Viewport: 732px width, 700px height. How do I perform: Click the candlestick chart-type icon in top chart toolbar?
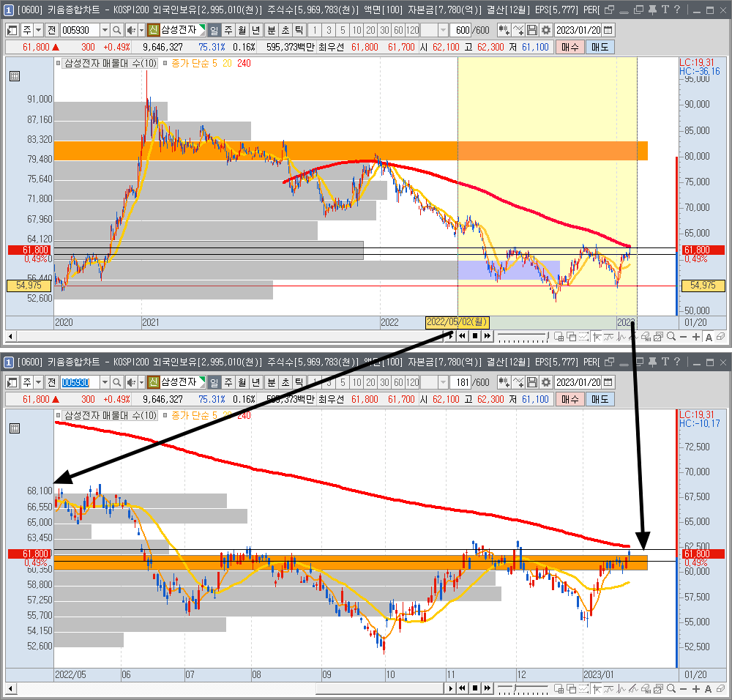pos(504,30)
